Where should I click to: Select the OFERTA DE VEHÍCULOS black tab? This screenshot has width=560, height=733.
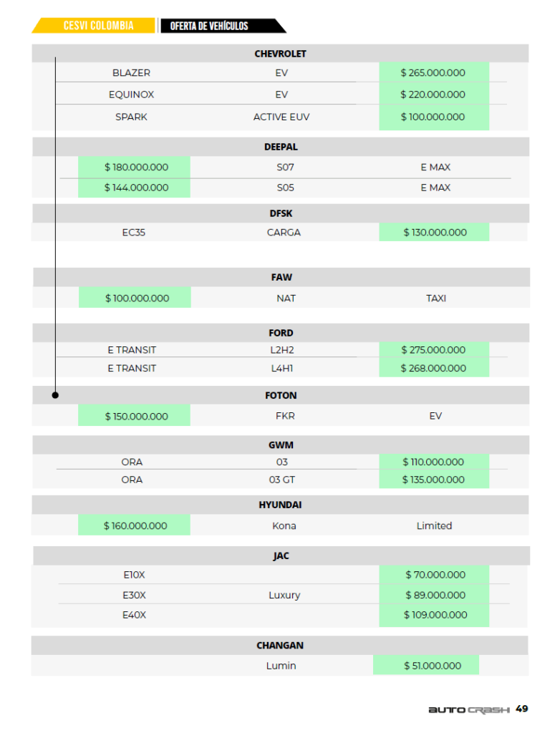click(x=209, y=26)
